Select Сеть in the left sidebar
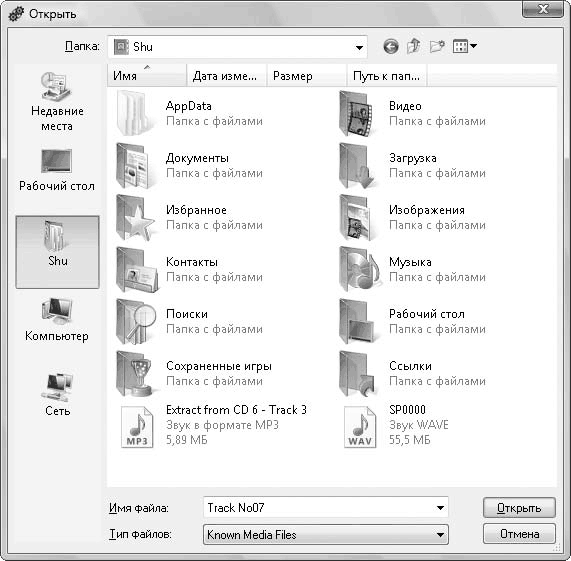Screen dimensions: 571x561 57,394
